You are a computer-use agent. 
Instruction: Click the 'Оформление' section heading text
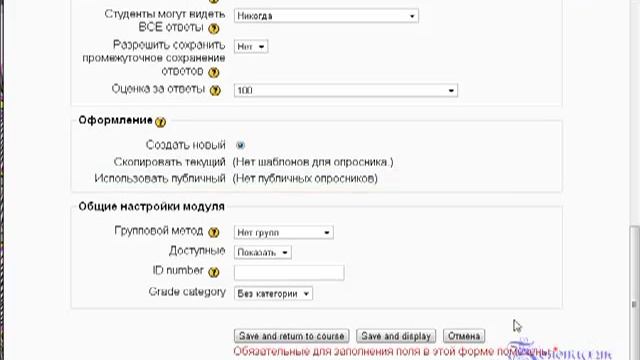click(x=116, y=120)
